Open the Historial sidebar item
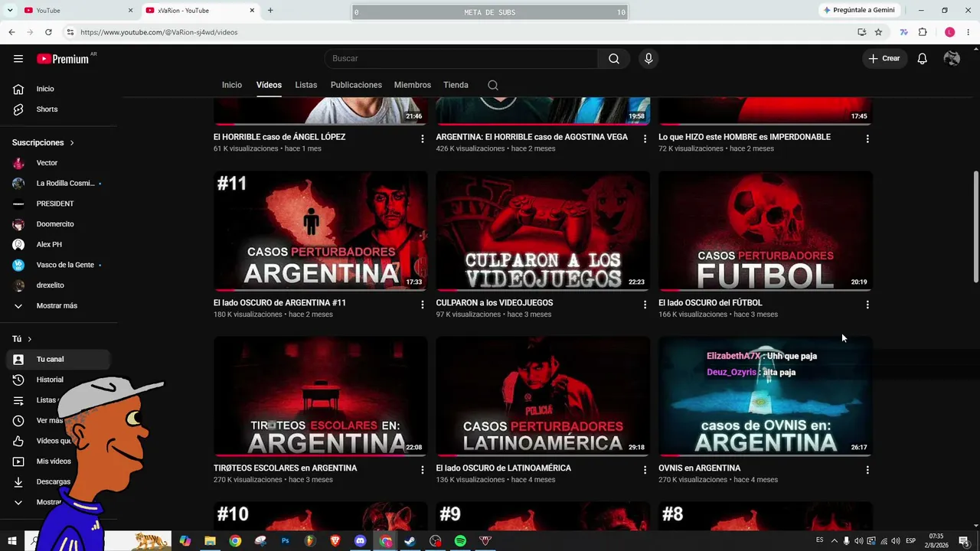980x551 pixels. pyautogui.click(x=58, y=380)
